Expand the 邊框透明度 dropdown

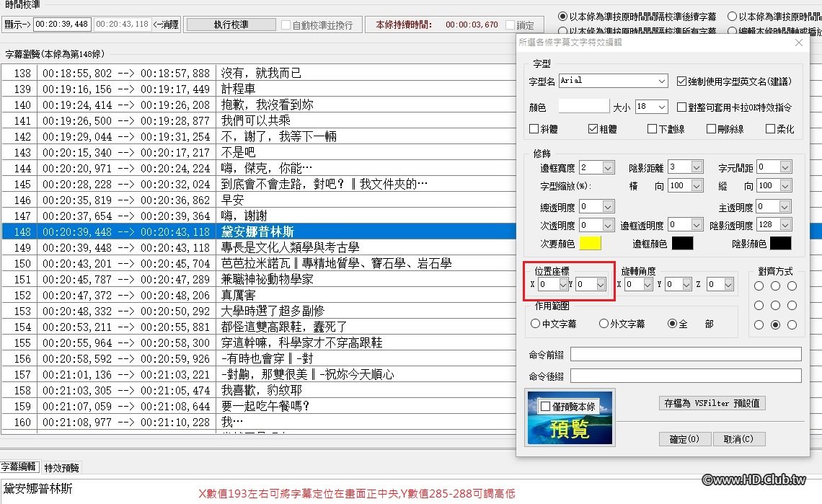point(697,224)
